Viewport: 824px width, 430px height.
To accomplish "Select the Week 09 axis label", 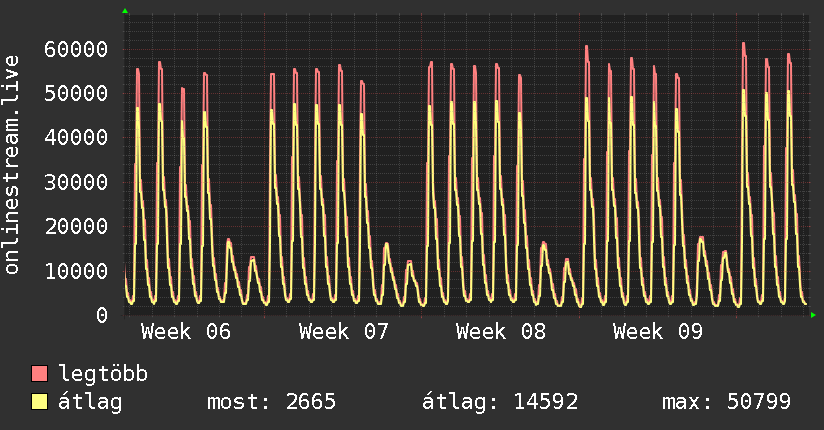I will 659,332.
